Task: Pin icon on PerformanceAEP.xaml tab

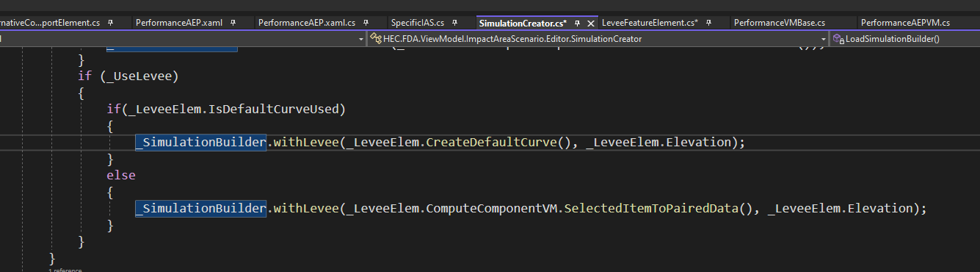Action: coord(233,24)
